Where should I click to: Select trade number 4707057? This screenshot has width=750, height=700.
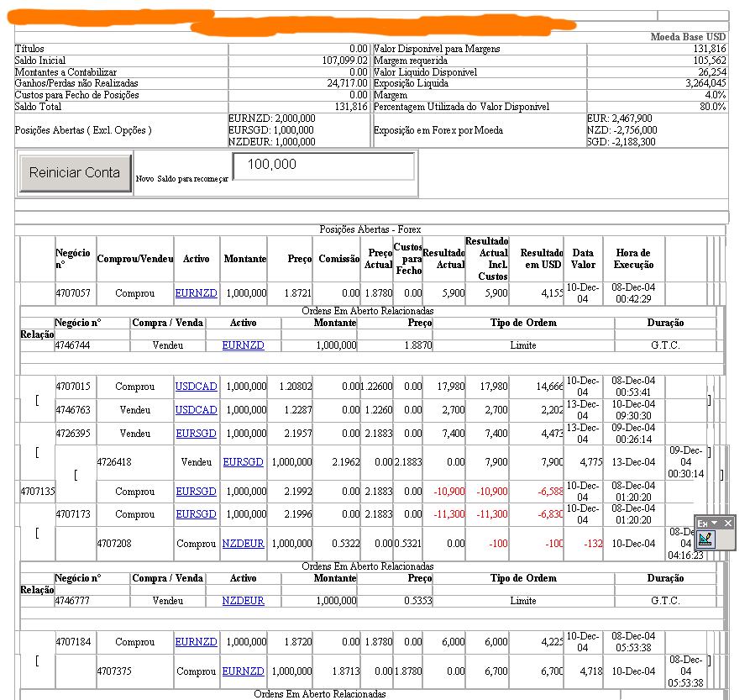[73, 293]
